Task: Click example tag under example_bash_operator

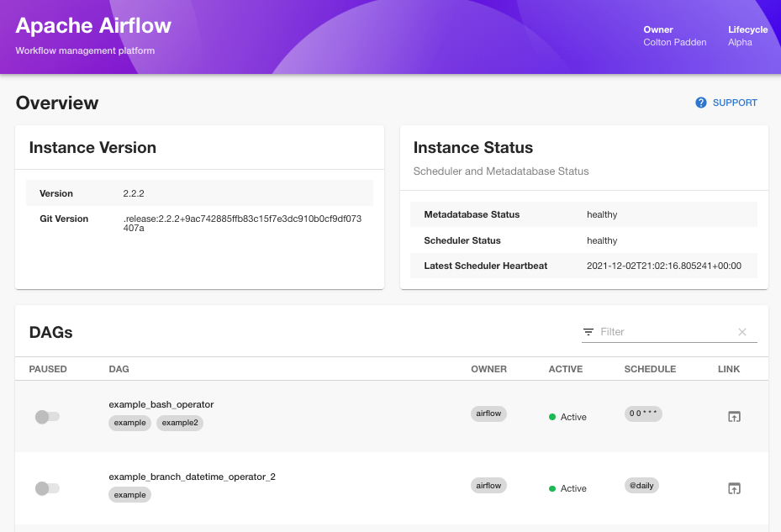Action: click(x=130, y=423)
